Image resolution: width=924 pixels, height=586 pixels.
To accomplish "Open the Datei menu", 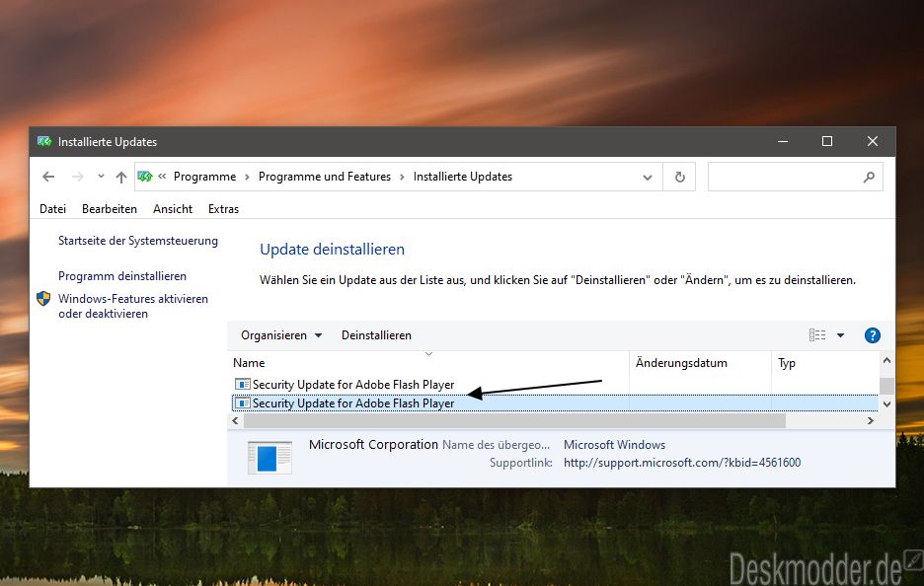I will click(52, 209).
